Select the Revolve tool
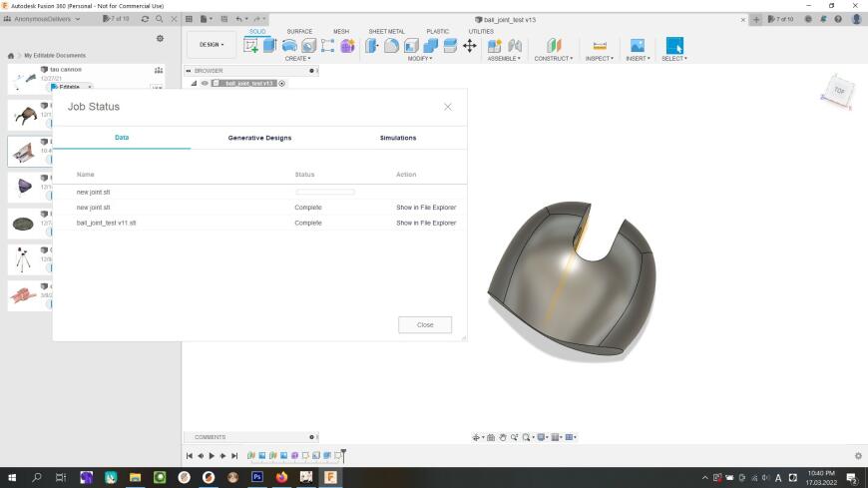This screenshot has width=868, height=488. 289,46
